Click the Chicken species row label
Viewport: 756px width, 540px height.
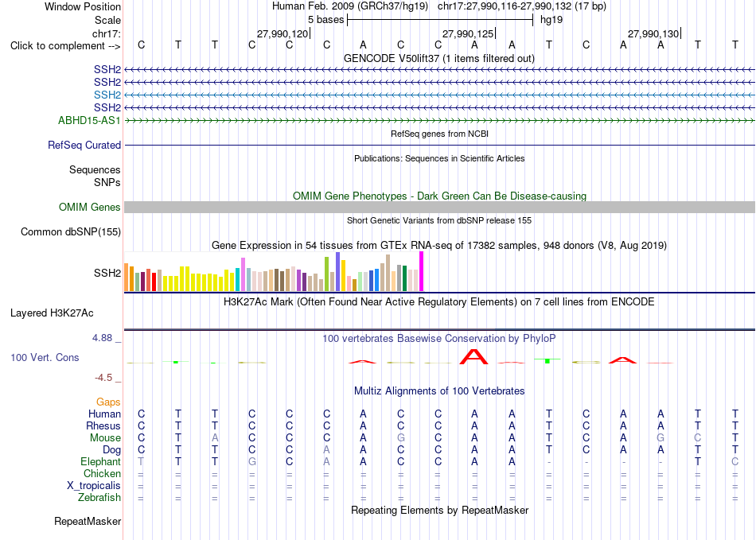pos(102,473)
